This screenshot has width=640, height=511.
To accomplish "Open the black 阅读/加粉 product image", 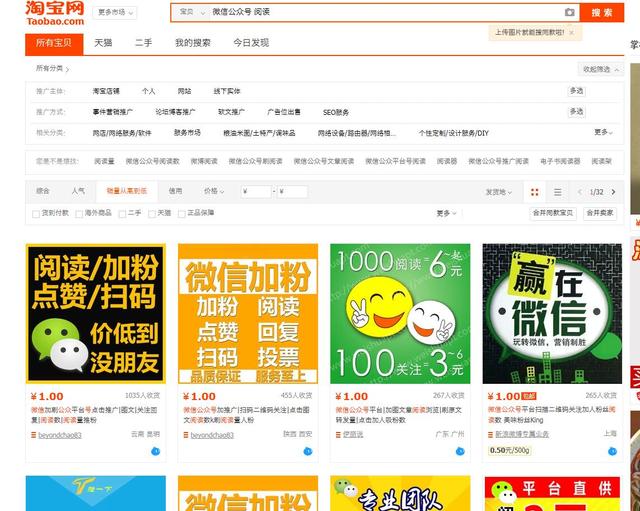I will point(96,313).
